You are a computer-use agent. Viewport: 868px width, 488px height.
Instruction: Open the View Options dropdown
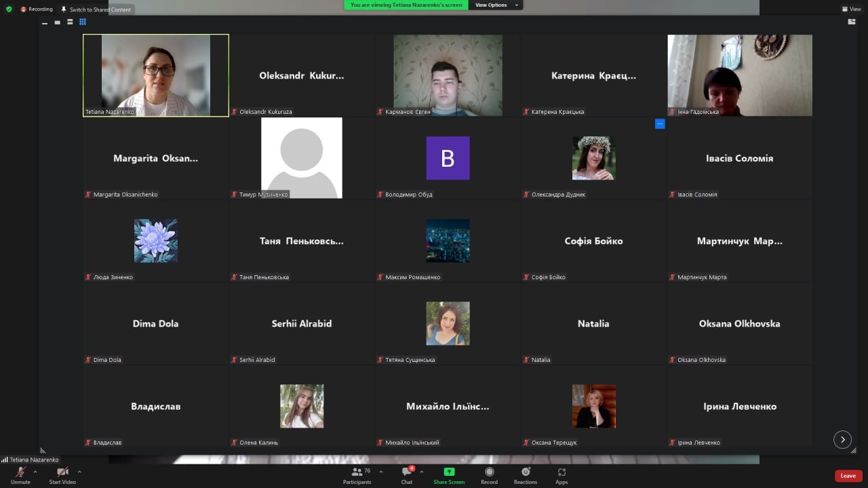(496, 5)
